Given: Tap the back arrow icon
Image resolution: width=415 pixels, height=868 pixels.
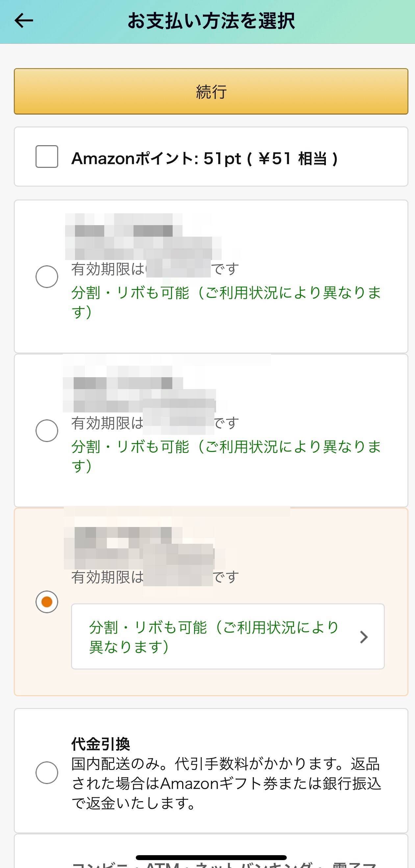Looking at the screenshot, I should tap(24, 20).
